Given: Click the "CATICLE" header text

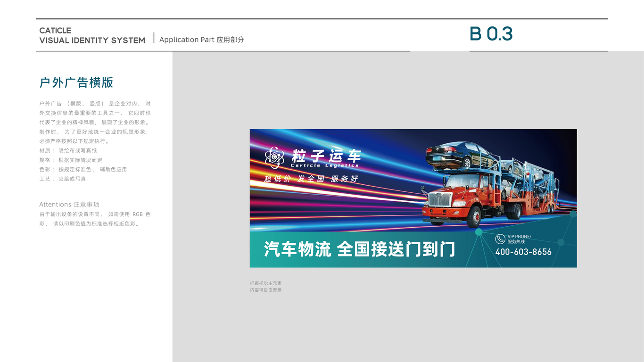Looking at the screenshot, I should click(55, 31).
